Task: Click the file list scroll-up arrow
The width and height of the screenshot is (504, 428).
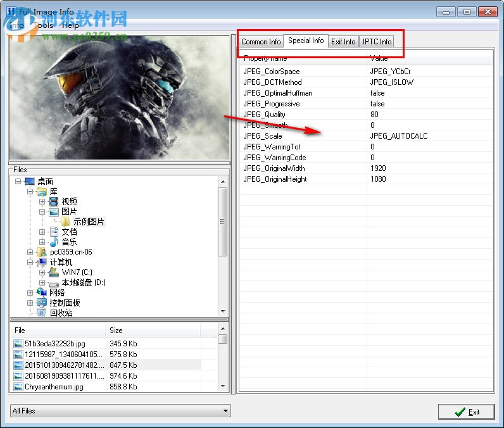Action: (223, 329)
